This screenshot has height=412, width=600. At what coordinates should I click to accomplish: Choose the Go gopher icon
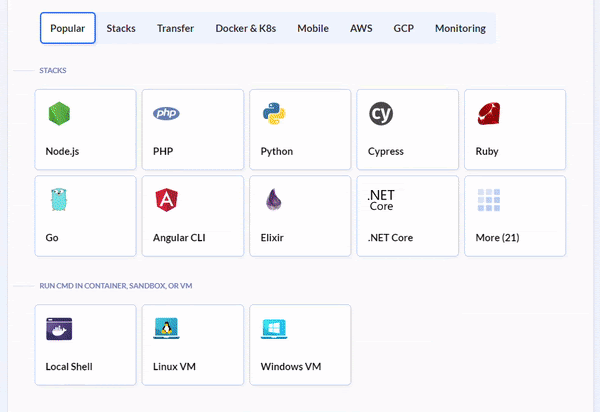(x=58, y=200)
